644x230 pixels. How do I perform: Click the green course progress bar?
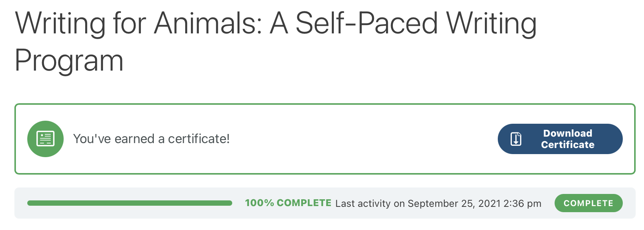click(x=130, y=203)
